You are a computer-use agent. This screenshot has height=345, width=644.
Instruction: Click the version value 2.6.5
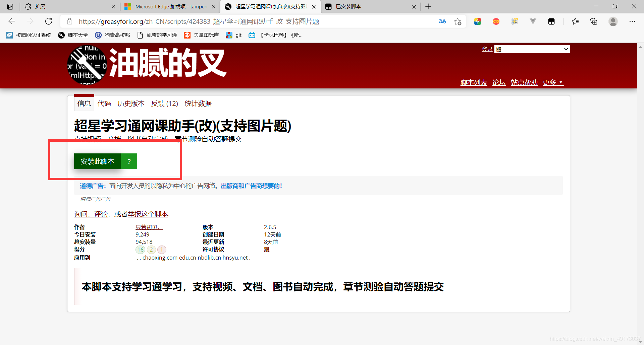click(x=270, y=227)
